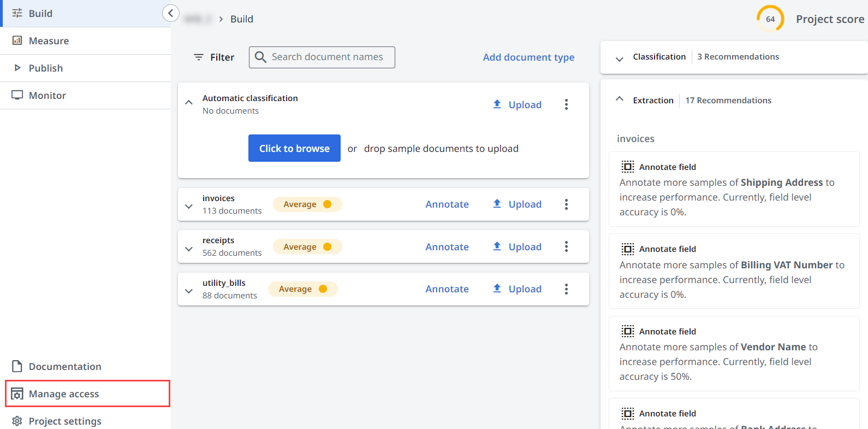Open Manage access page
This screenshot has width=868, height=429.
(x=64, y=394)
